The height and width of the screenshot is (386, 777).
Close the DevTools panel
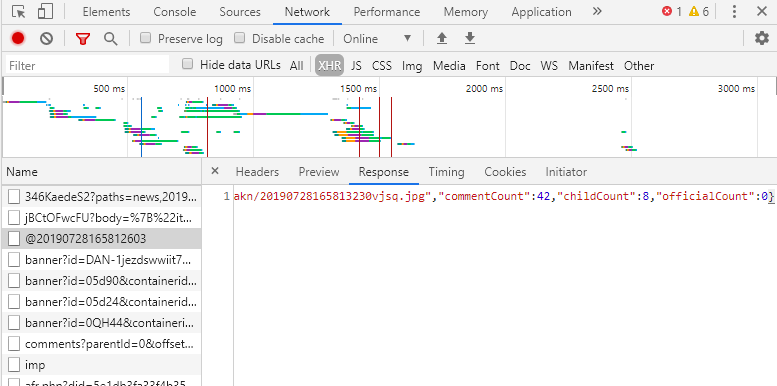pyautogui.click(x=762, y=11)
